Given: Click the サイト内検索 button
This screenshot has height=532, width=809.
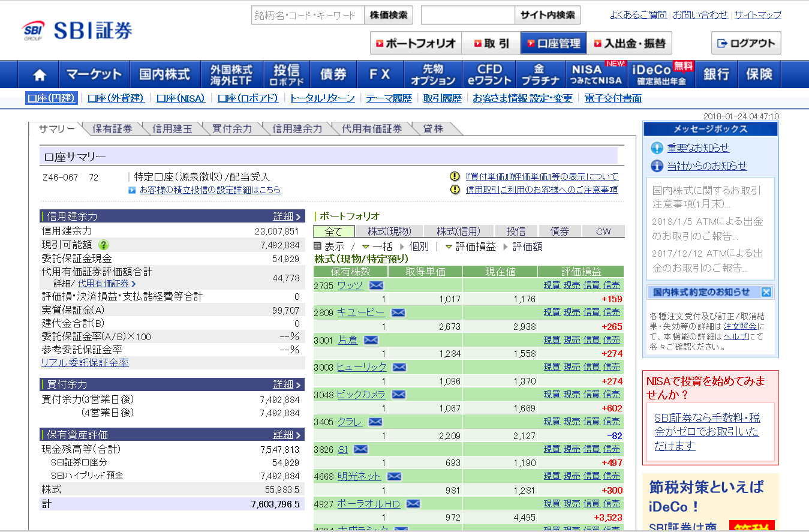Looking at the screenshot, I should [548, 15].
